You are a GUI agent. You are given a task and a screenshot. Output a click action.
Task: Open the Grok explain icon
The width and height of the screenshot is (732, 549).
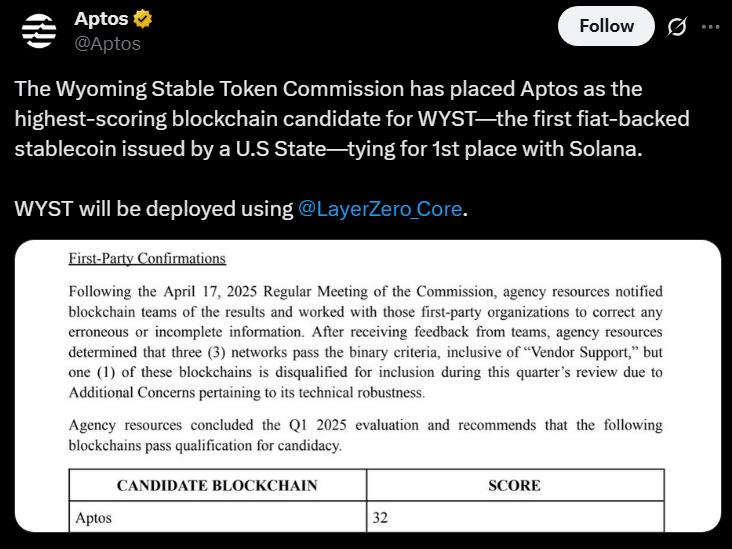click(x=677, y=27)
